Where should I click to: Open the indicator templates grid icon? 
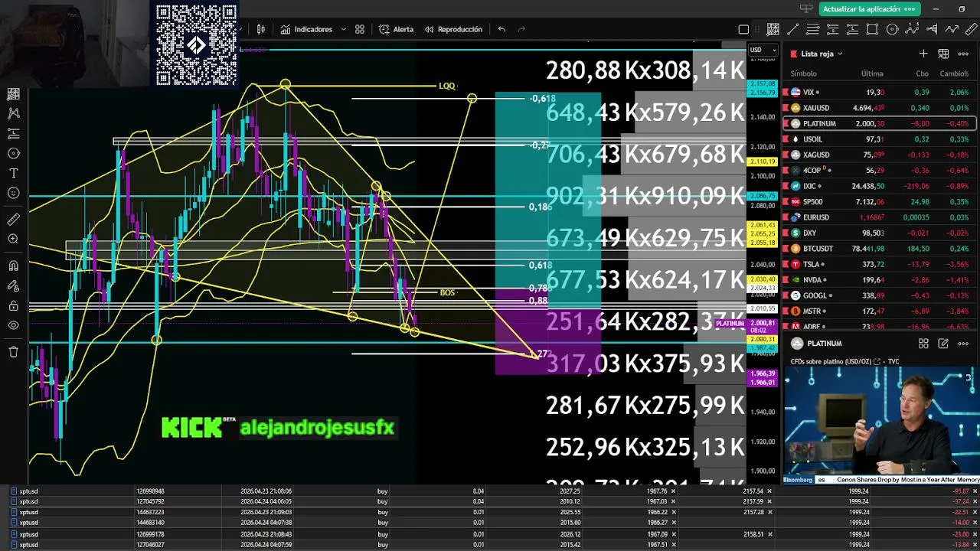tap(360, 29)
